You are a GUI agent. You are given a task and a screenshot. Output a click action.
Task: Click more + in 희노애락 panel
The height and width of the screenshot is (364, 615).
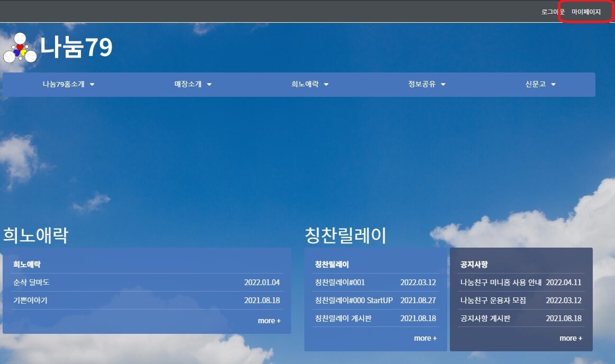click(269, 321)
